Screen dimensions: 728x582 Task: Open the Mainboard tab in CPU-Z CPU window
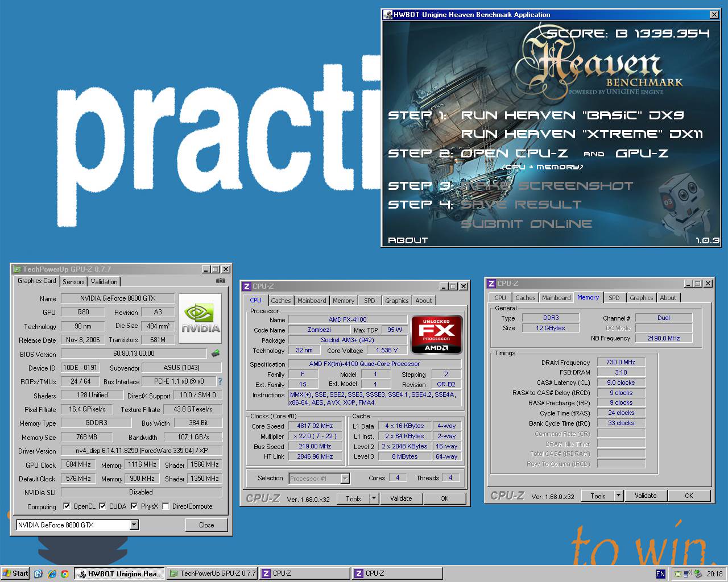312,301
